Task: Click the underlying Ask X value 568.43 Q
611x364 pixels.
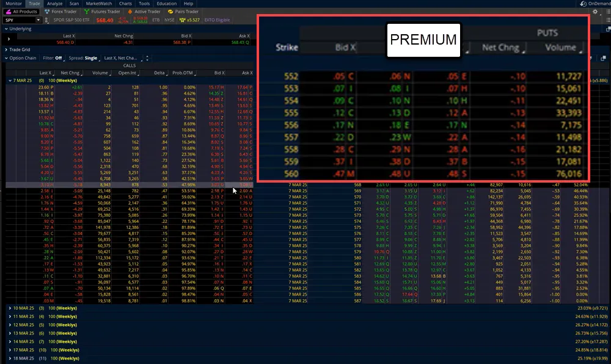Action: pos(240,42)
